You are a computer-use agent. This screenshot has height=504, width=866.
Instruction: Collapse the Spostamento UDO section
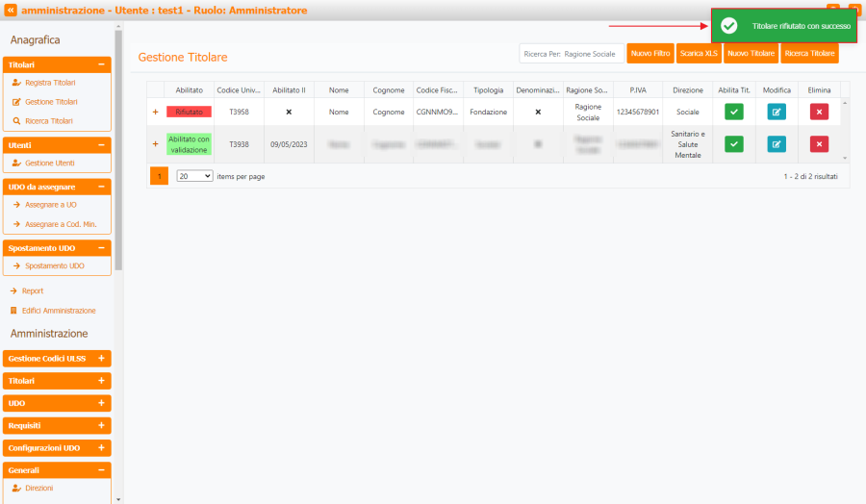click(x=101, y=248)
